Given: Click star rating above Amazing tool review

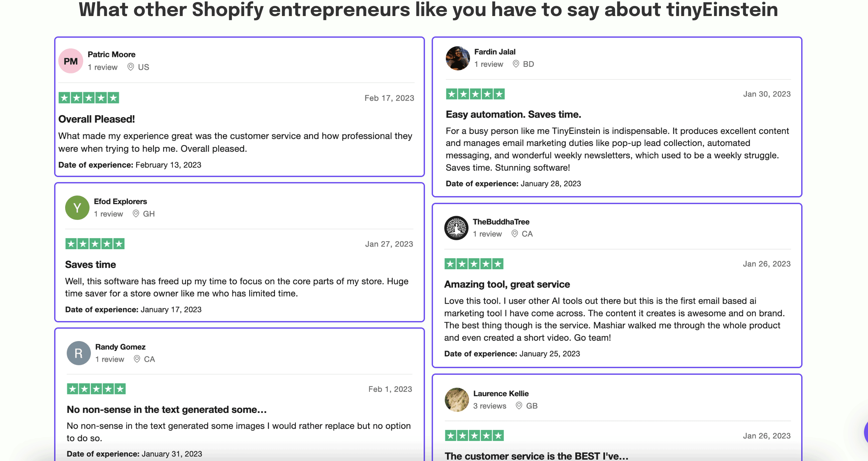Looking at the screenshot, I should pos(473,264).
